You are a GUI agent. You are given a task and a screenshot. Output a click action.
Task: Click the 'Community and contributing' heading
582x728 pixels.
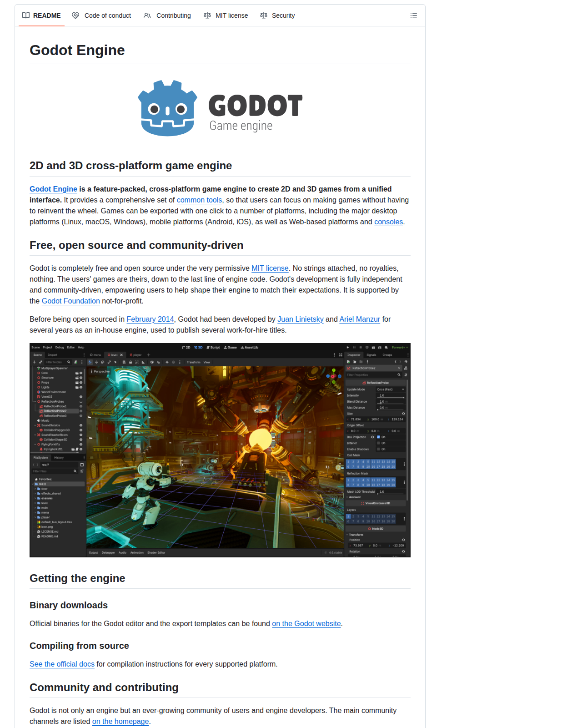(x=104, y=688)
